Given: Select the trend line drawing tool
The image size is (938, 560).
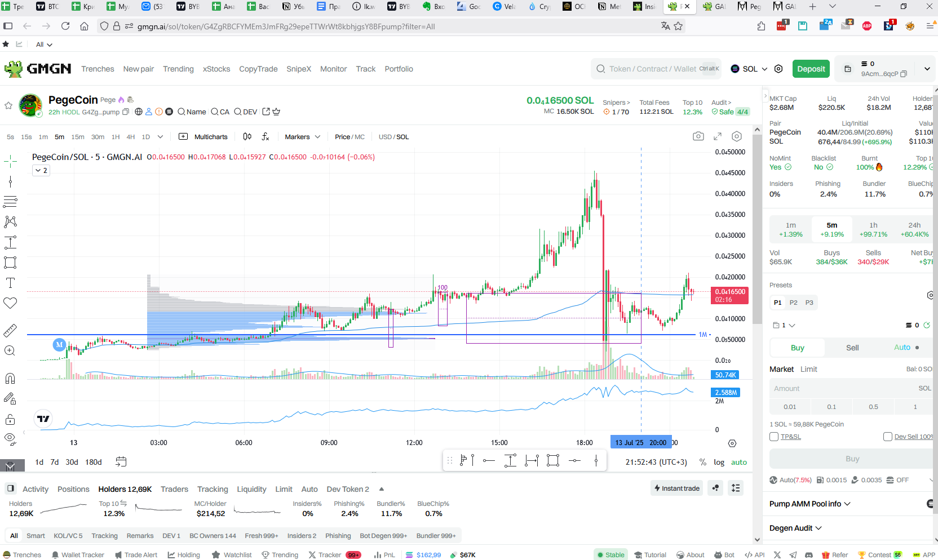Looking at the screenshot, I should click(x=10, y=181).
